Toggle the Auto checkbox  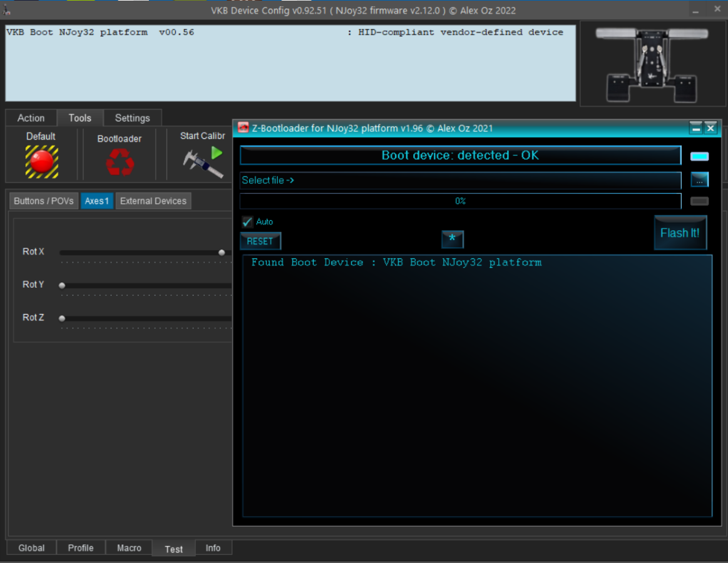pos(247,222)
